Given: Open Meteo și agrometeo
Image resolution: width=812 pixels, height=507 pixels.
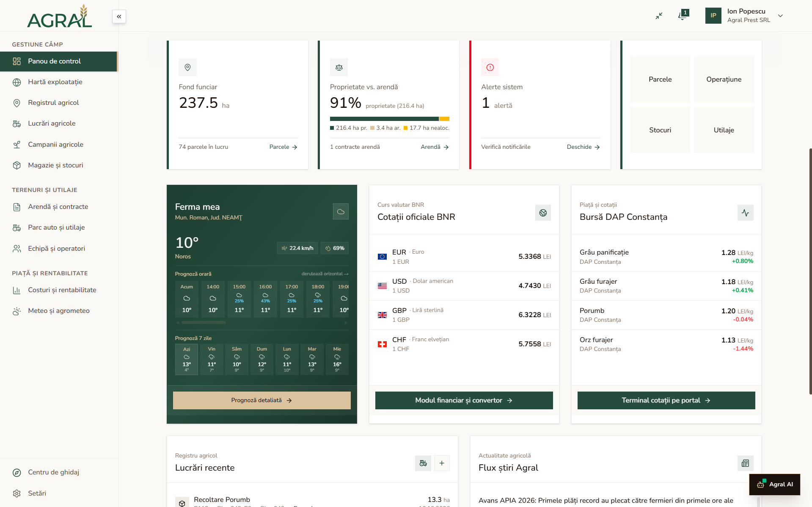Looking at the screenshot, I should tap(59, 311).
